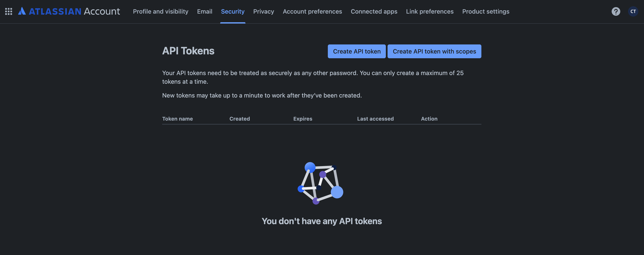Open Link preferences

tap(429, 11)
